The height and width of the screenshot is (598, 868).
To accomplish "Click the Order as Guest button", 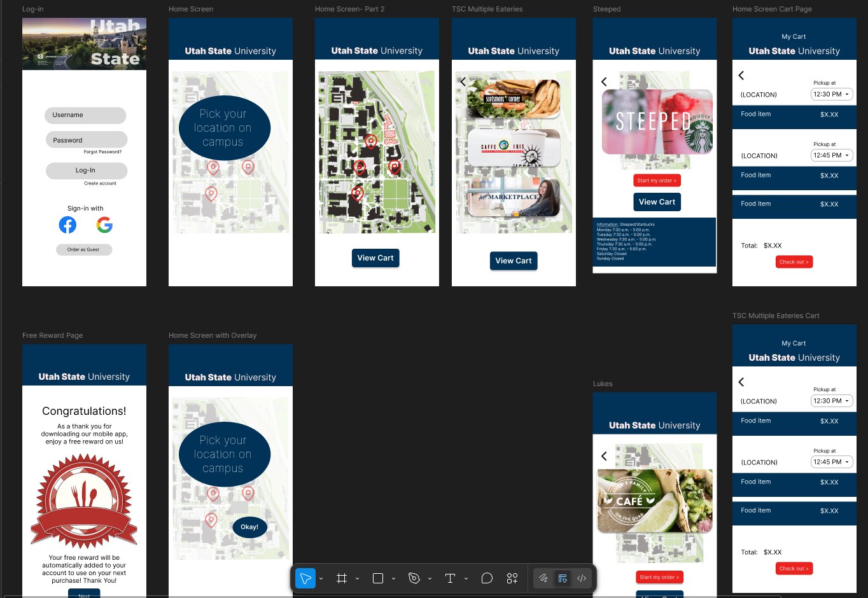I will (84, 249).
